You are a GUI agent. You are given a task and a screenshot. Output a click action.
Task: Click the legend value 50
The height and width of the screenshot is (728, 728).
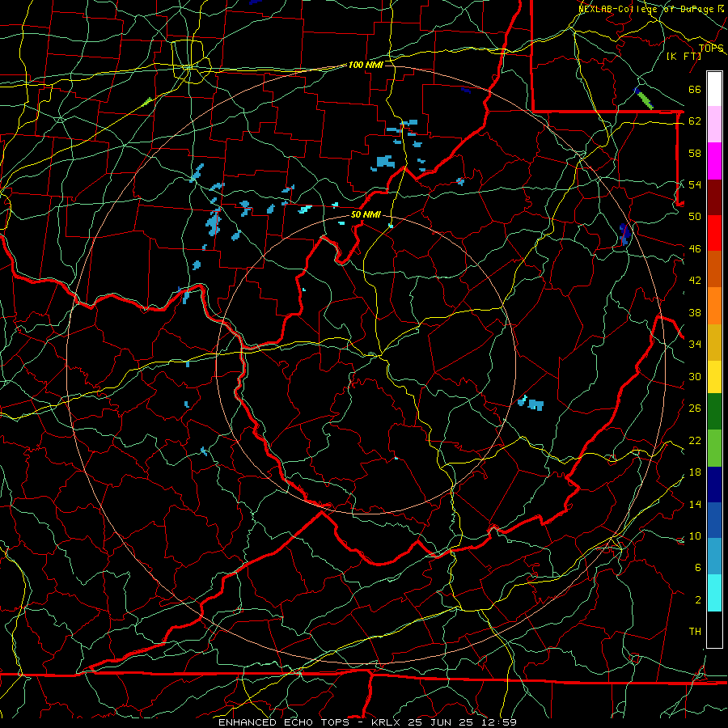click(695, 217)
